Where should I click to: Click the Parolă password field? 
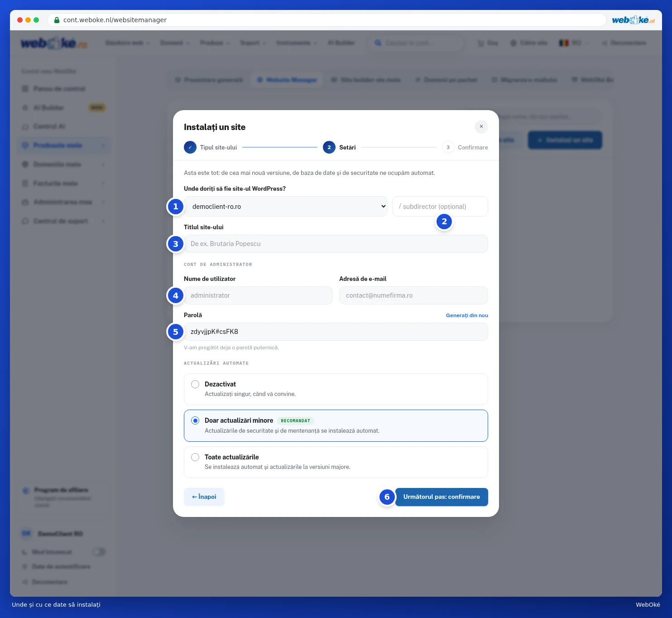[336, 332]
